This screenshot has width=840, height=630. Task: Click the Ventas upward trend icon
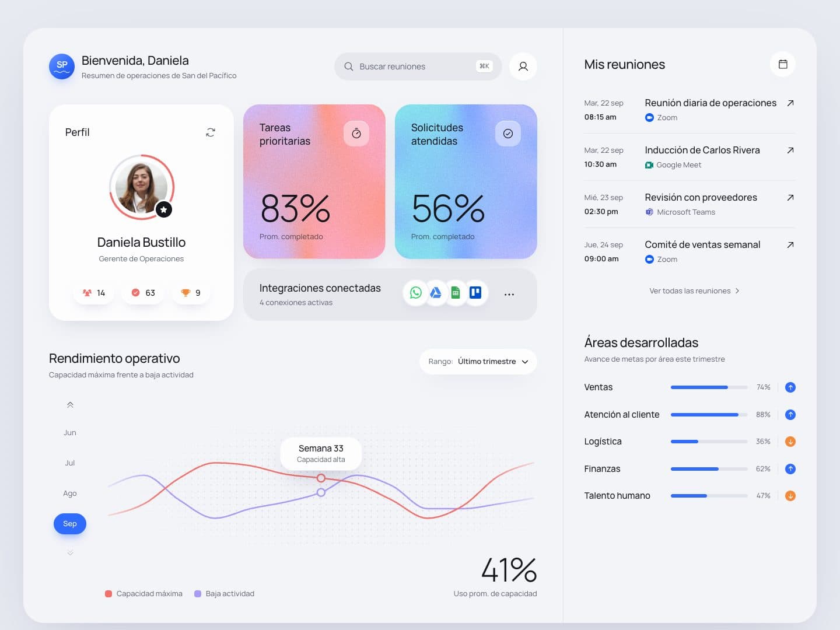[x=790, y=387]
